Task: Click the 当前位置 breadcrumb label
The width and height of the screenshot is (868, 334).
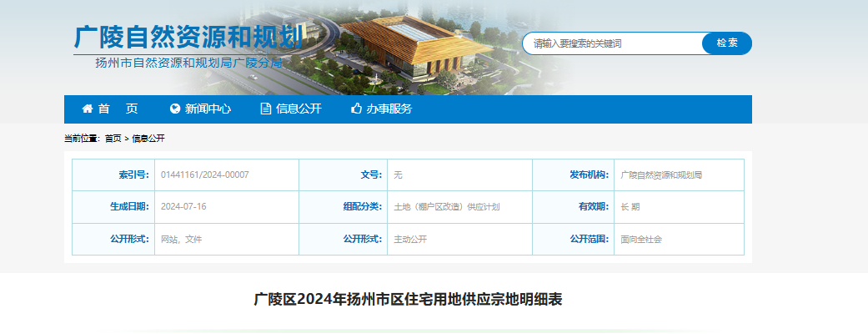Action: (83, 139)
